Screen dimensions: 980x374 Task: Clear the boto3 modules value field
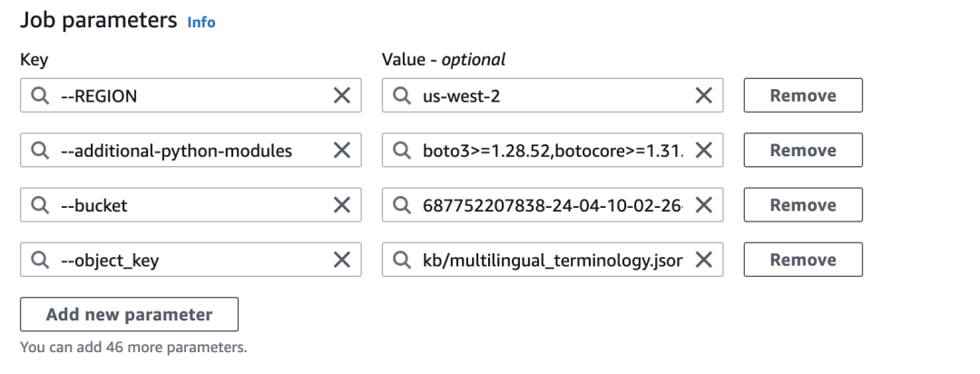click(x=703, y=151)
